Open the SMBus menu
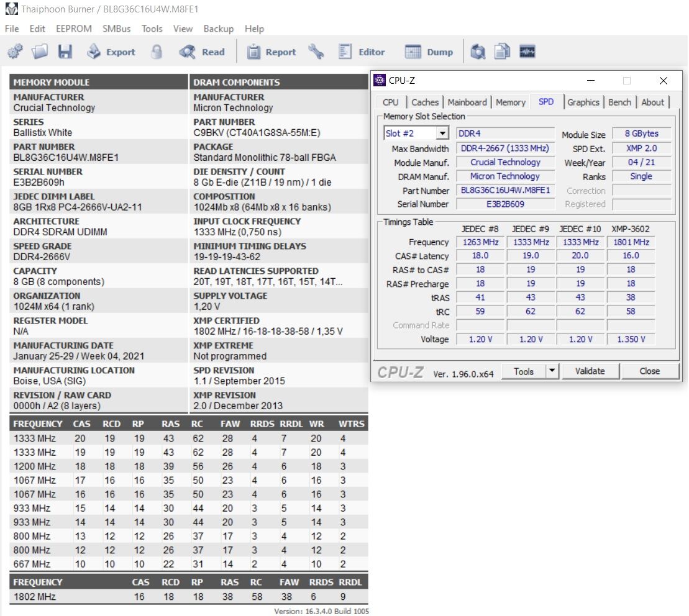The image size is (689, 616). pyautogui.click(x=116, y=29)
